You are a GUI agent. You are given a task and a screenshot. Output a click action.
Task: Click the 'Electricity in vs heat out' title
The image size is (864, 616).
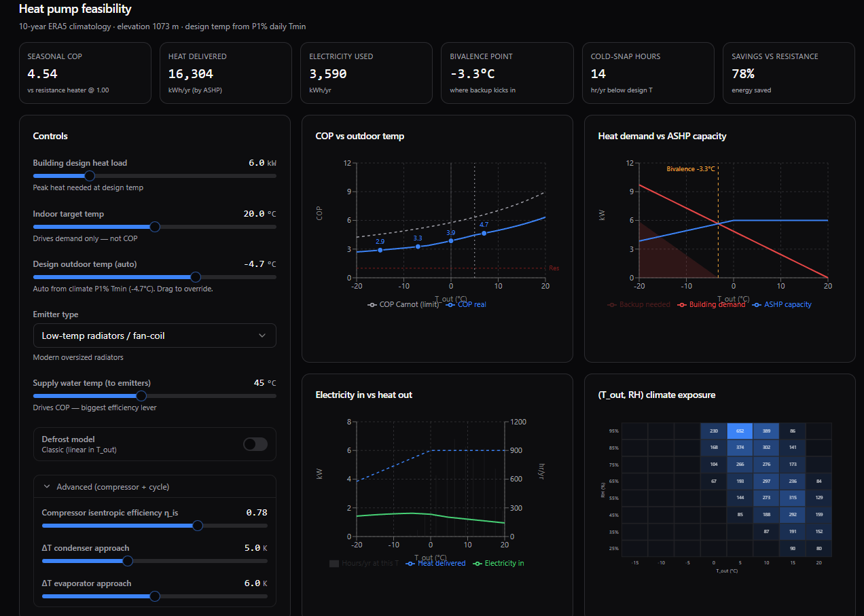click(x=364, y=395)
